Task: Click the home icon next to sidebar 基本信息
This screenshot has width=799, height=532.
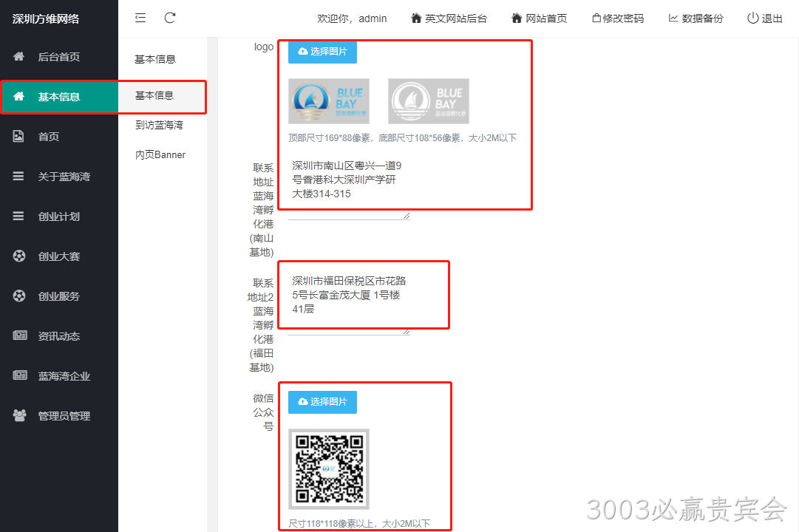Action: point(19,96)
